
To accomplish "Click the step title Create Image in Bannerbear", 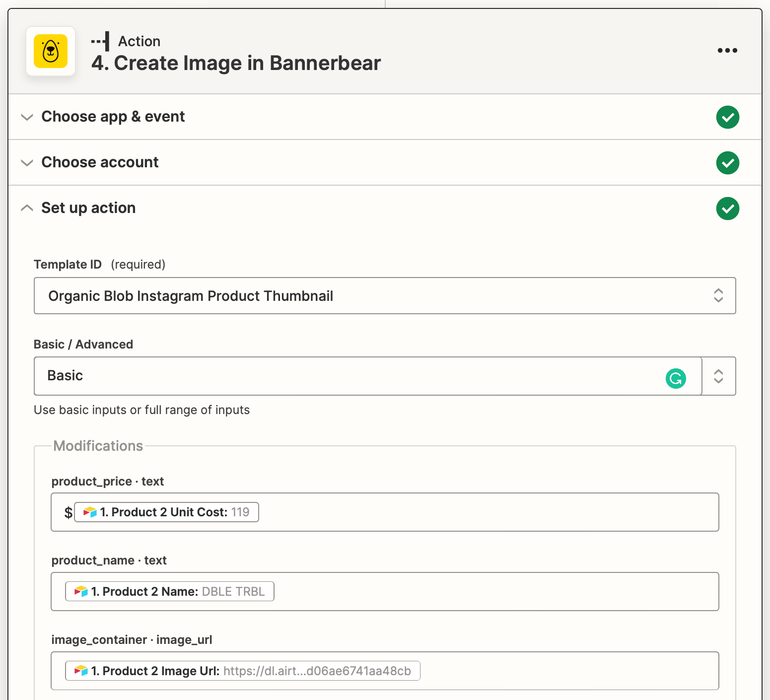I will 236,63.
